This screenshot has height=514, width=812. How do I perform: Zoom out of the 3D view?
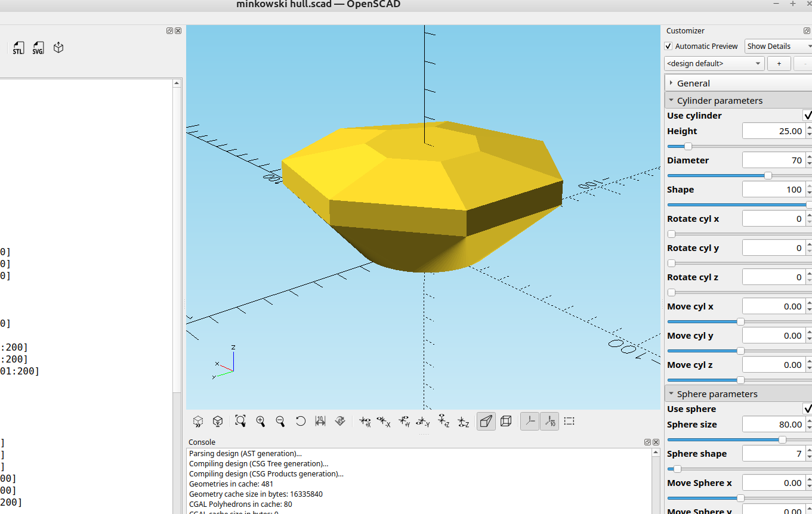(280, 421)
